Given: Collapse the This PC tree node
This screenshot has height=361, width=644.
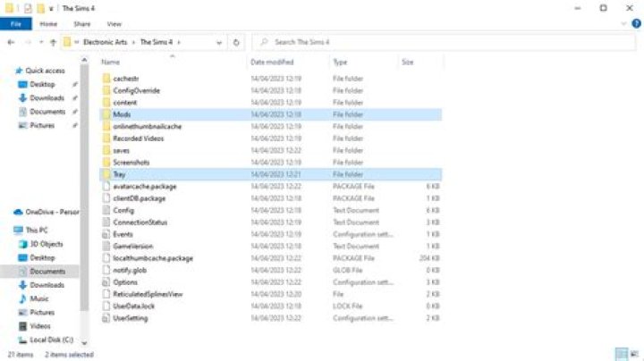Looking at the screenshot, I should click(x=10, y=230).
